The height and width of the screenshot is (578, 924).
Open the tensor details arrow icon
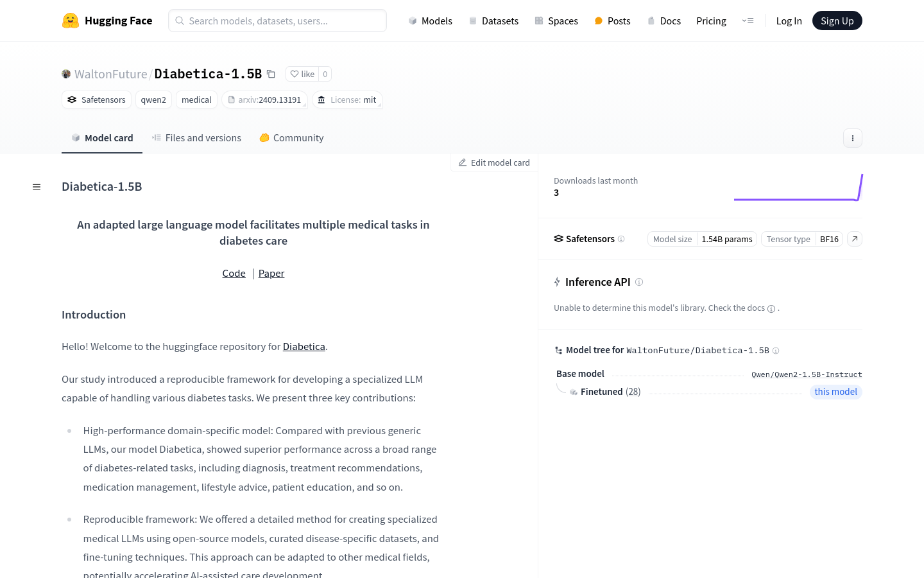click(855, 239)
